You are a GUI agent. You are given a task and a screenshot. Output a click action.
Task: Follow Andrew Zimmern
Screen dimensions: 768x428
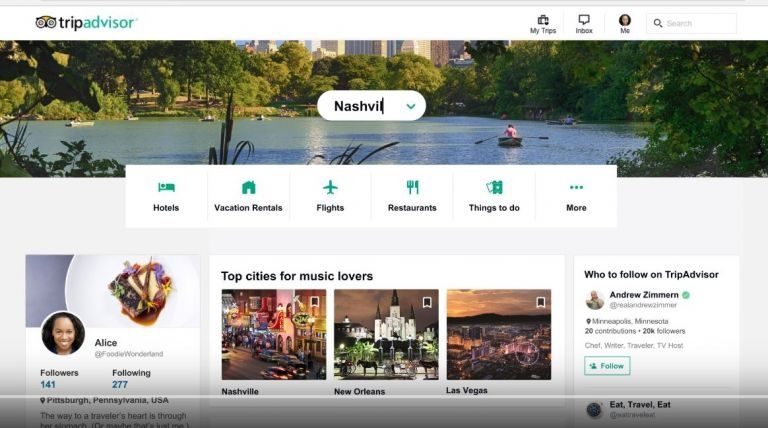(x=607, y=366)
